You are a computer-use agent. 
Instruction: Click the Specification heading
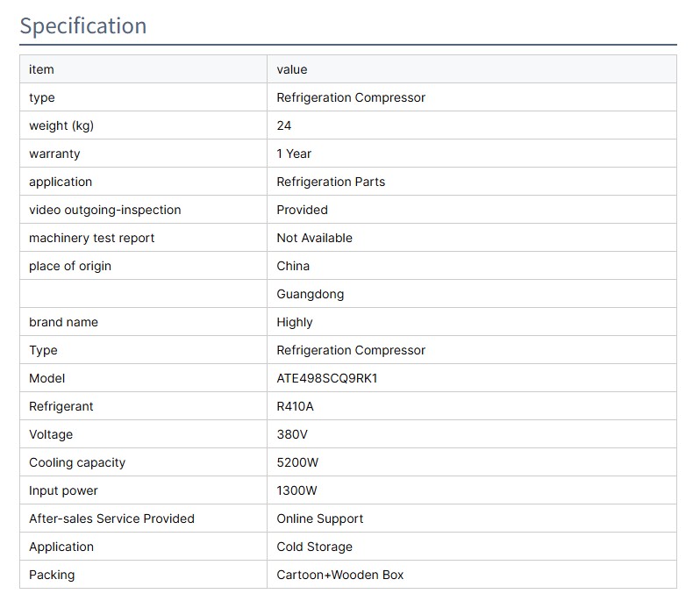83,25
